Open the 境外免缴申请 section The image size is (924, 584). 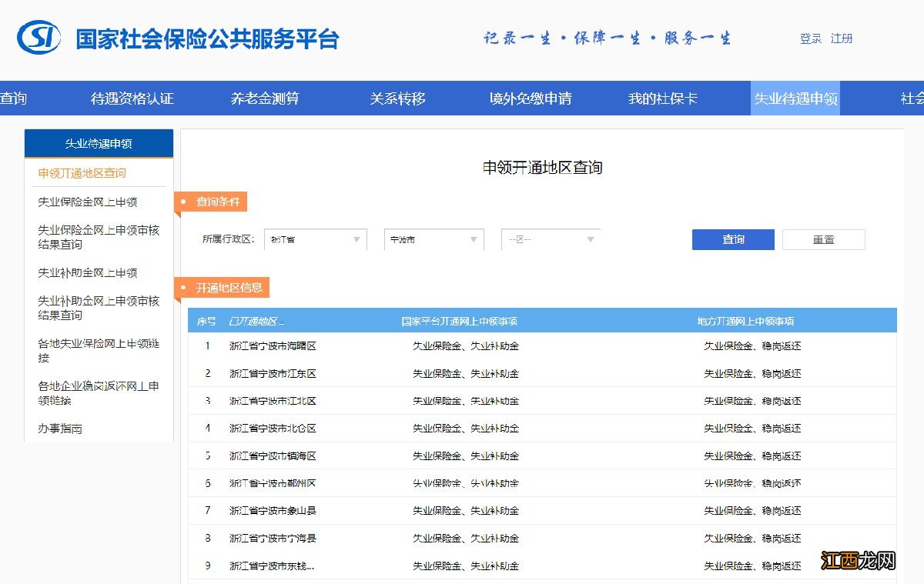click(532, 98)
